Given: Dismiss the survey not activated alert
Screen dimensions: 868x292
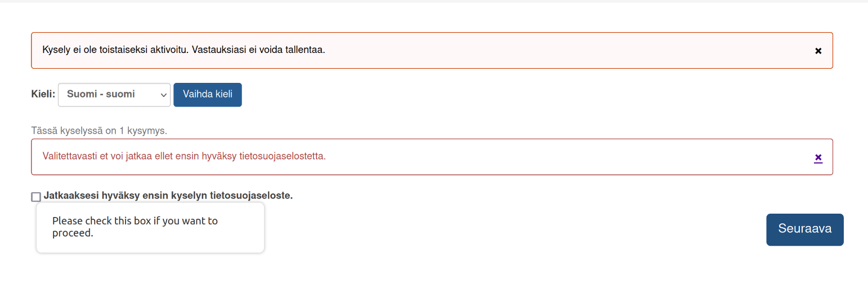Looking at the screenshot, I should (x=818, y=51).
